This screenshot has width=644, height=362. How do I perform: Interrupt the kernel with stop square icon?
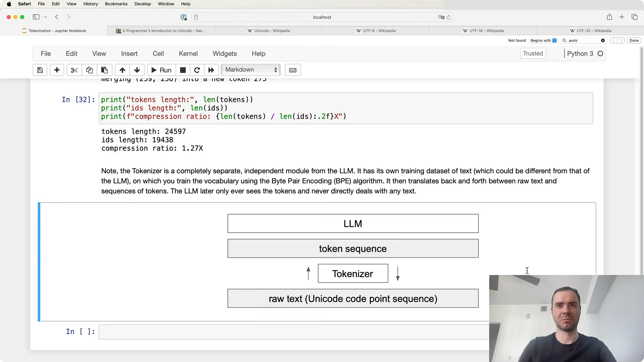(x=183, y=70)
